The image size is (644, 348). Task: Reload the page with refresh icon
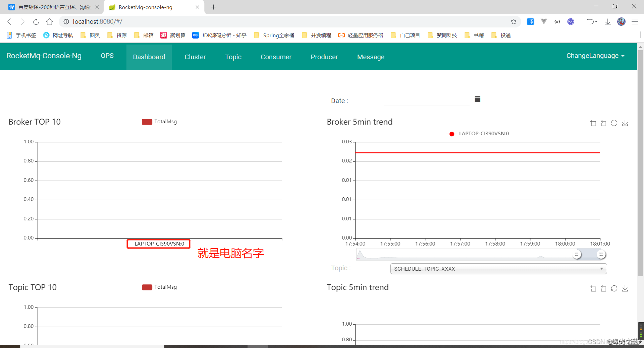[36, 22]
